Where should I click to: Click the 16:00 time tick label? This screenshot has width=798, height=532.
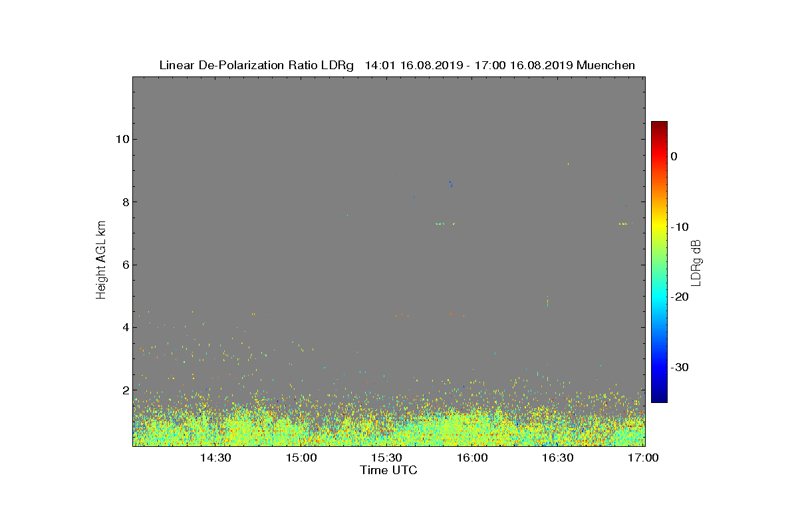[x=473, y=458]
